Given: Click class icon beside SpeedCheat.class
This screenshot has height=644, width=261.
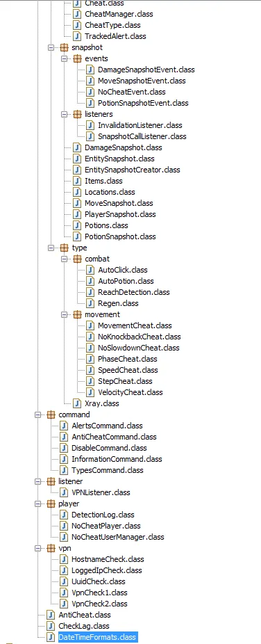Looking at the screenshot, I should [90, 370].
